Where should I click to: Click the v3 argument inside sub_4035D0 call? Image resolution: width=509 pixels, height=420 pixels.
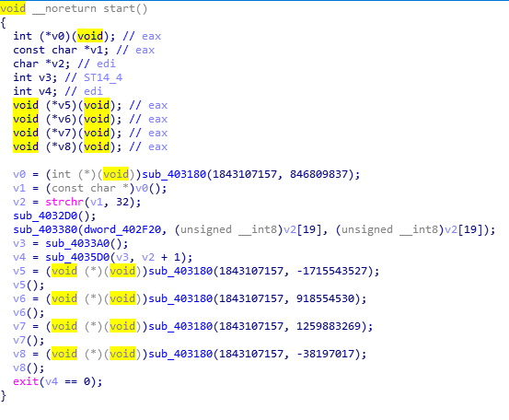(x=122, y=257)
